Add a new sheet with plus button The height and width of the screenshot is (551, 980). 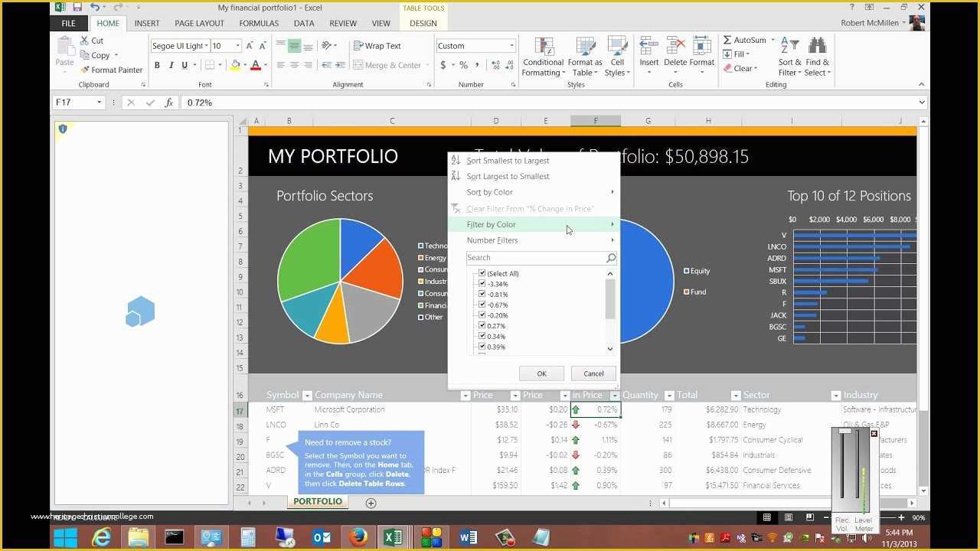coord(371,503)
